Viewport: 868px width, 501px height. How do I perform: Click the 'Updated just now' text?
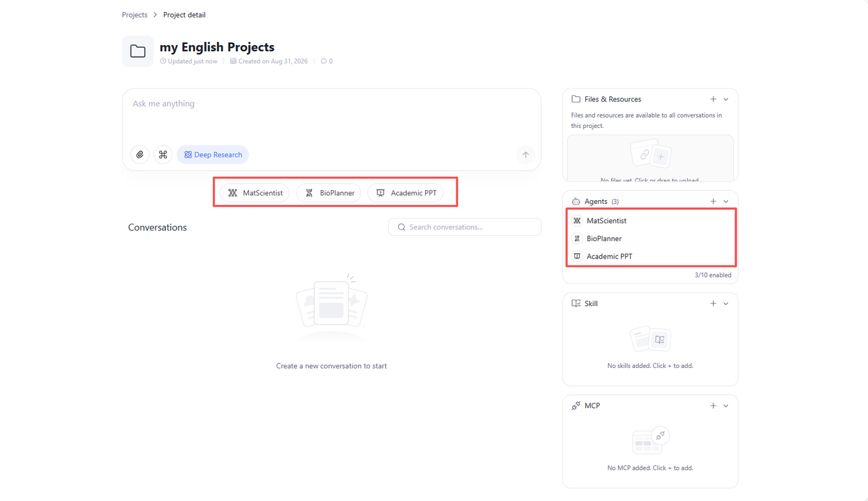192,61
